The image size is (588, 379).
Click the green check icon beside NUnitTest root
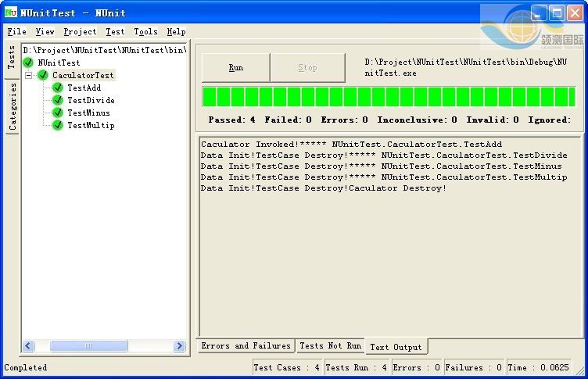[28, 63]
